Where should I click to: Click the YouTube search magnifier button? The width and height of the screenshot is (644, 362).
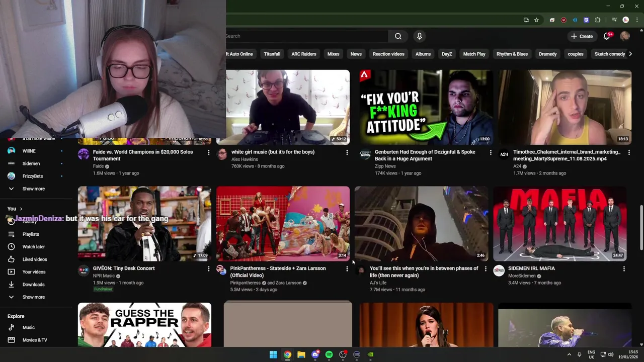click(398, 36)
